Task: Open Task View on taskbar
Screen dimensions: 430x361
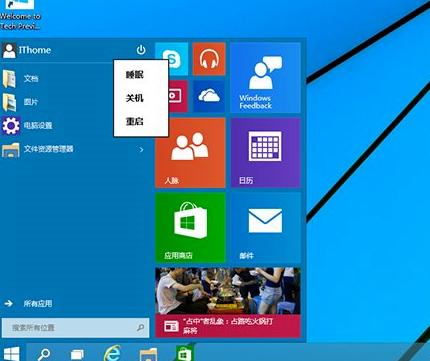Action: (77, 354)
